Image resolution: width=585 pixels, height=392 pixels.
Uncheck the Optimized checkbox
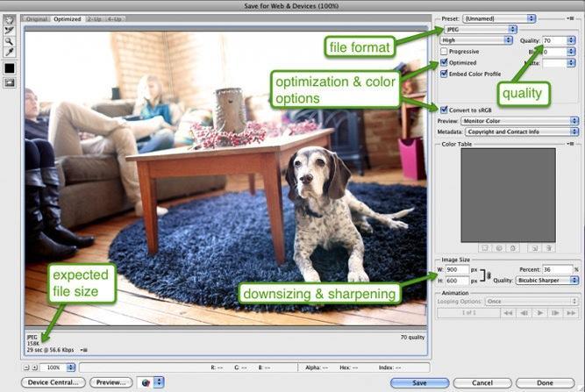(444, 63)
